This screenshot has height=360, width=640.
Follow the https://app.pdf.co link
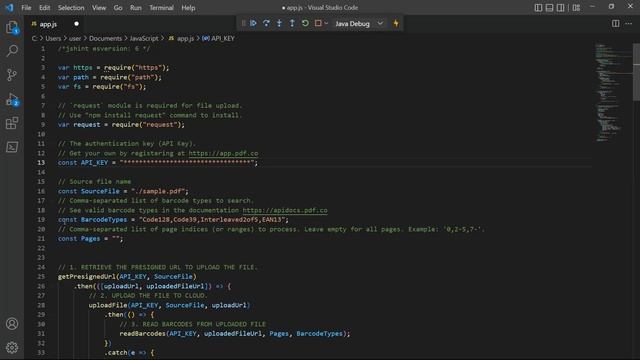[x=223, y=153]
